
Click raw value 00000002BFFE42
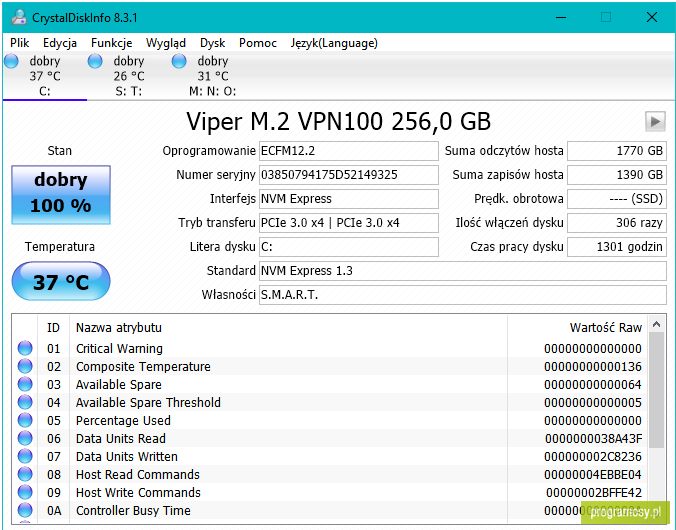[594, 492]
